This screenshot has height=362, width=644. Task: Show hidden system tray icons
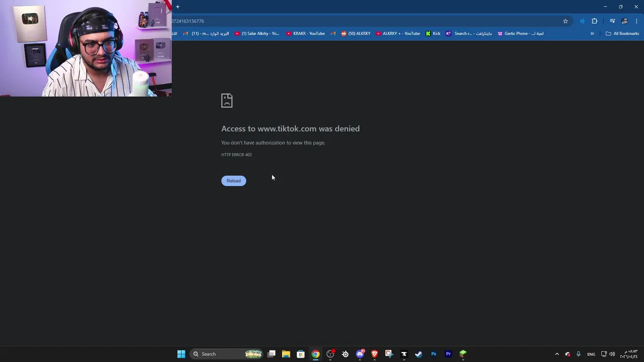557,354
